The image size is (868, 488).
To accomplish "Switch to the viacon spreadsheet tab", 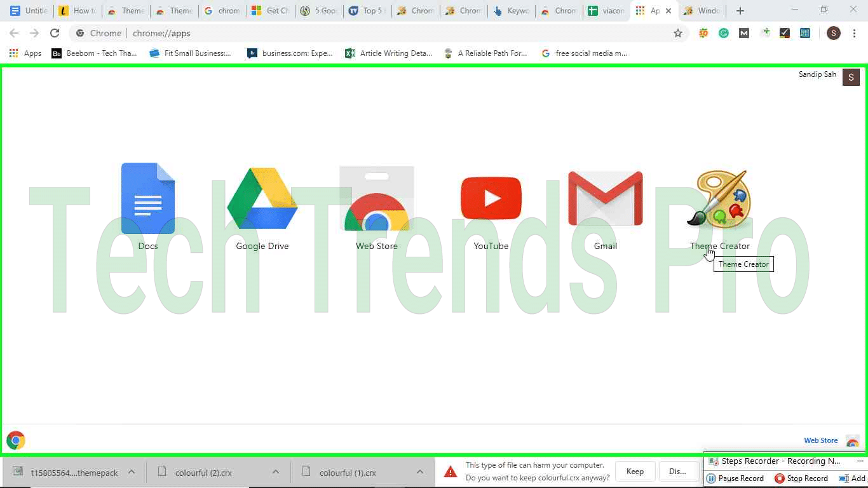I will (607, 11).
